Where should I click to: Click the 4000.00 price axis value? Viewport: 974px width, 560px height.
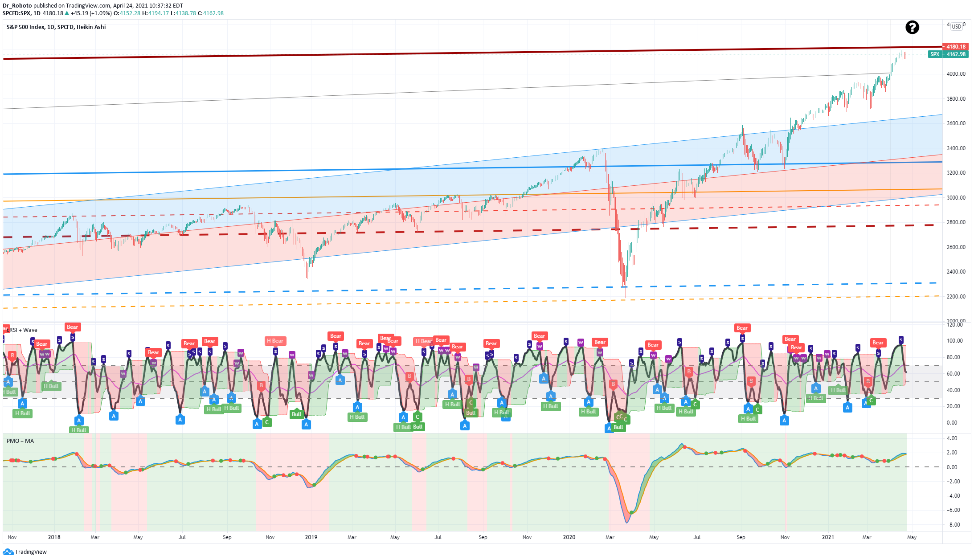956,74
